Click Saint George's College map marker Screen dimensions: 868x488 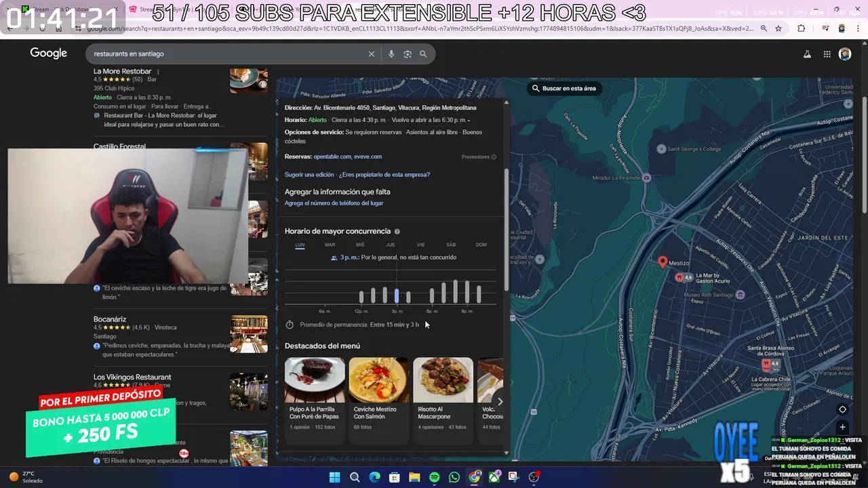[662, 149]
